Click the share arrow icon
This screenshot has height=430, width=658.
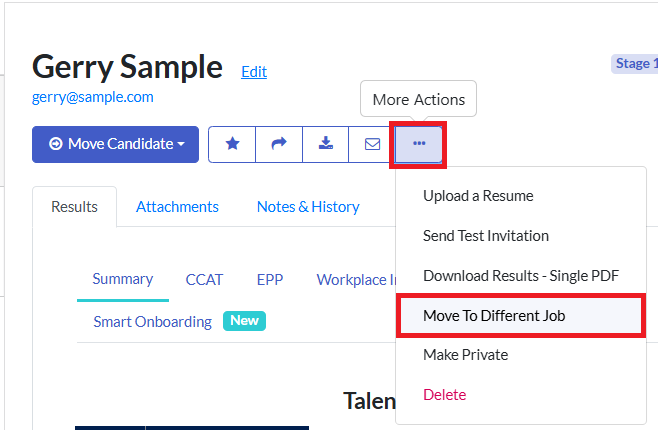(x=279, y=144)
